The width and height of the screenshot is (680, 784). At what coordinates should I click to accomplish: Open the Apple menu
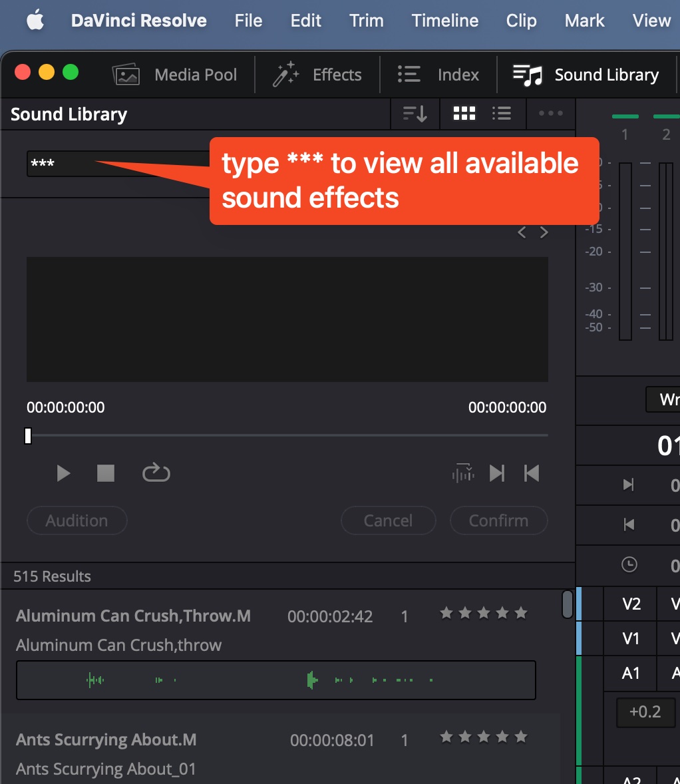pos(35,21)
